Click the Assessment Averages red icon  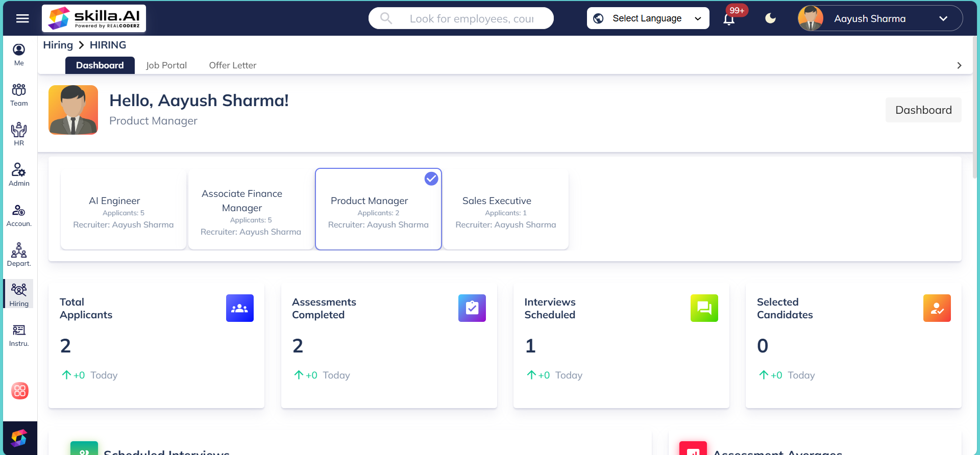click(693, 448)
